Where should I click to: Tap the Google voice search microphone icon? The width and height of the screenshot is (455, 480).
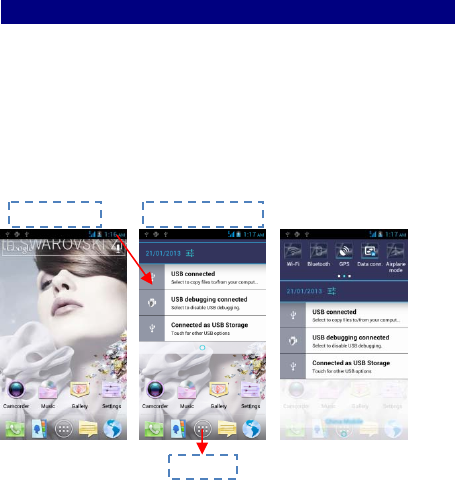pos(118,248)
